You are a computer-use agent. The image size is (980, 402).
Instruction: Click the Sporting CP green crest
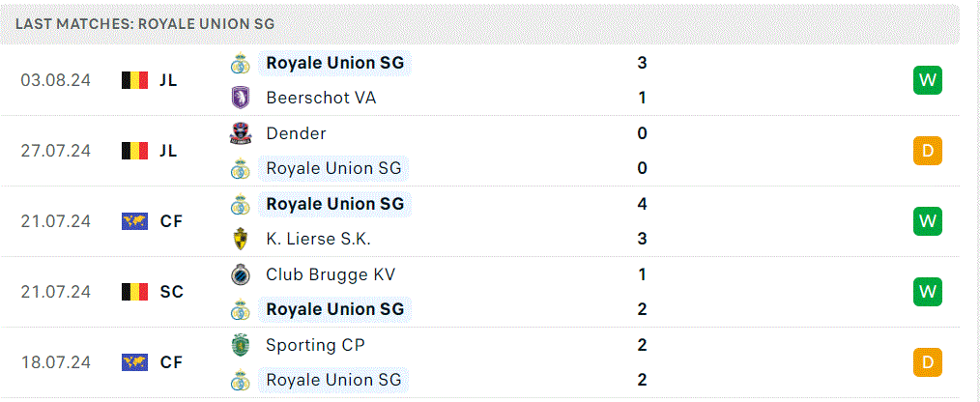pos(240,345)
